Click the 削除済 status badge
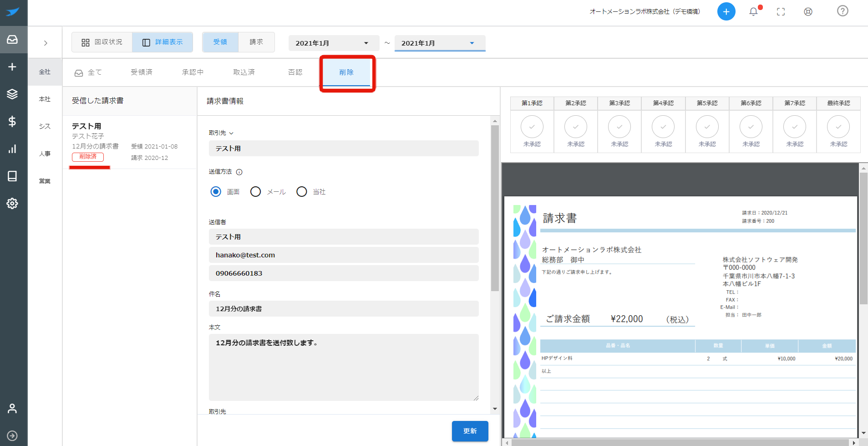The image size is (868, 446). coord(88,157)
